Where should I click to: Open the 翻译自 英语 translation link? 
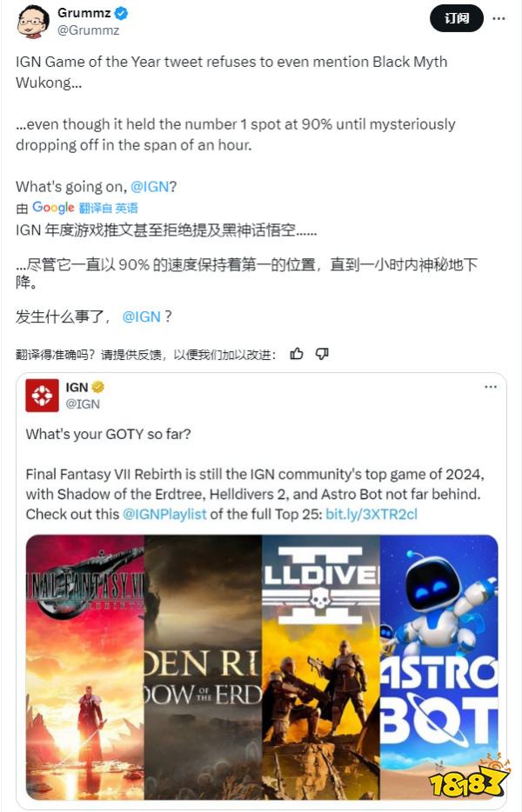tap(109, 208)
